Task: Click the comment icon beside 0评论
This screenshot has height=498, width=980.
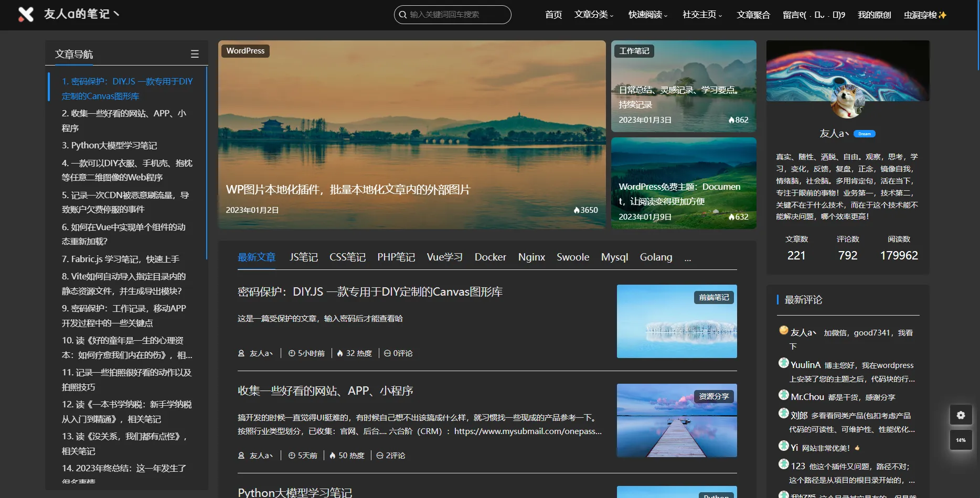Action: [x=387, y=353]
